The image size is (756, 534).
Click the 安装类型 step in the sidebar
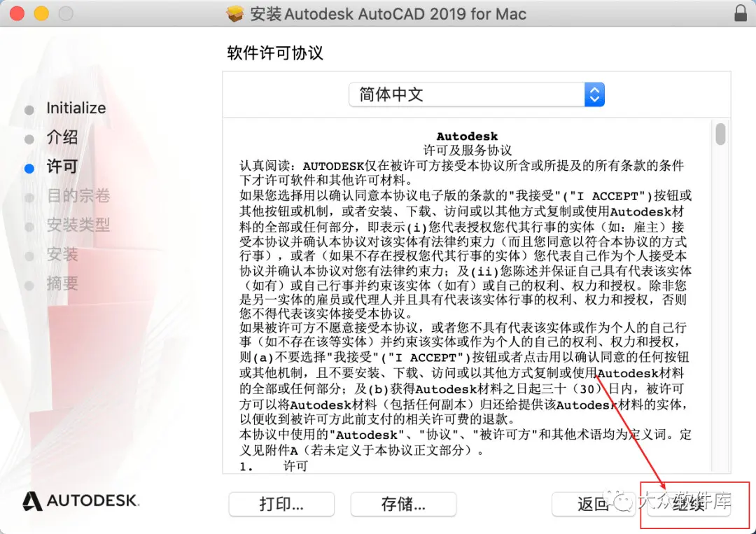click(x=78, y=225)
